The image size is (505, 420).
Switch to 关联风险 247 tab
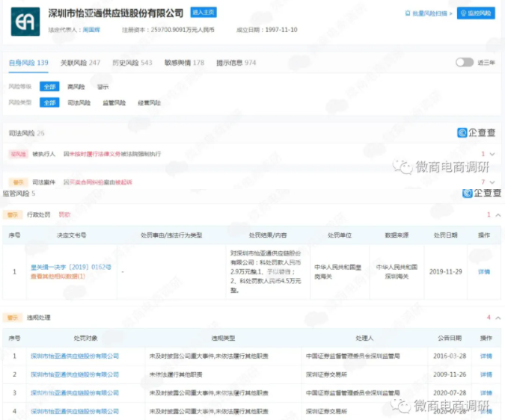click(80, 63)
